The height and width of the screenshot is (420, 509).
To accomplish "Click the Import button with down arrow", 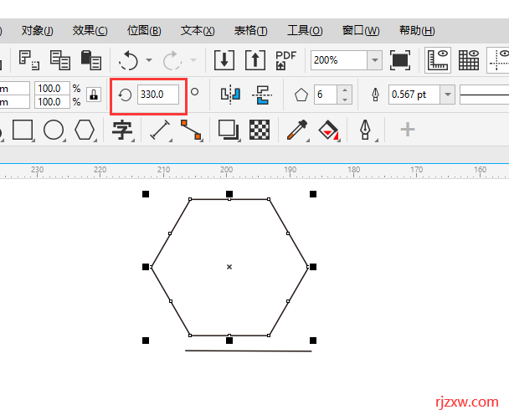I will (x=224, y=60).
